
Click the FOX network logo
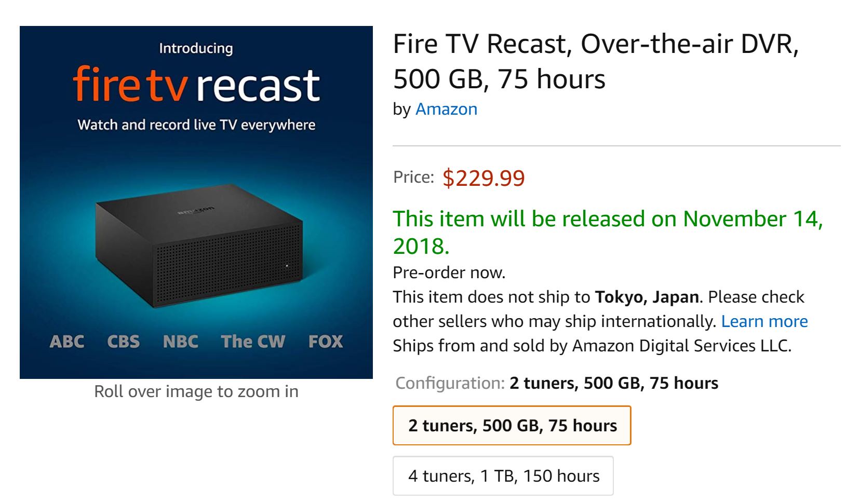tap(325, 342)
